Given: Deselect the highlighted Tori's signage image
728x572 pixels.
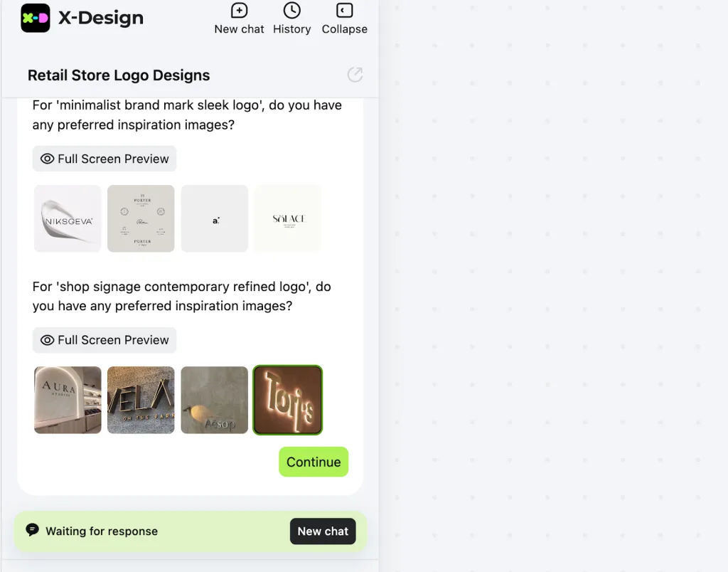Looking at the screenshot, I should coord(288,400).
